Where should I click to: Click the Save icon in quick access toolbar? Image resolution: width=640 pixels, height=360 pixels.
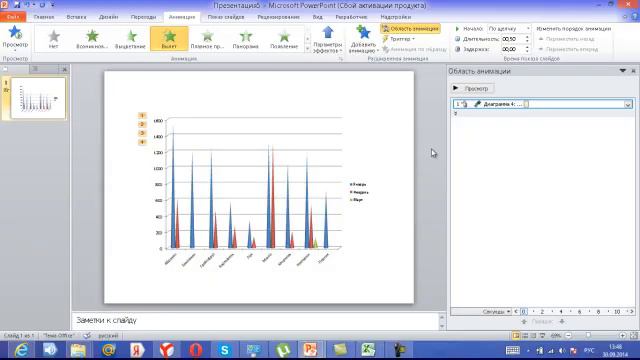(17, 5)
